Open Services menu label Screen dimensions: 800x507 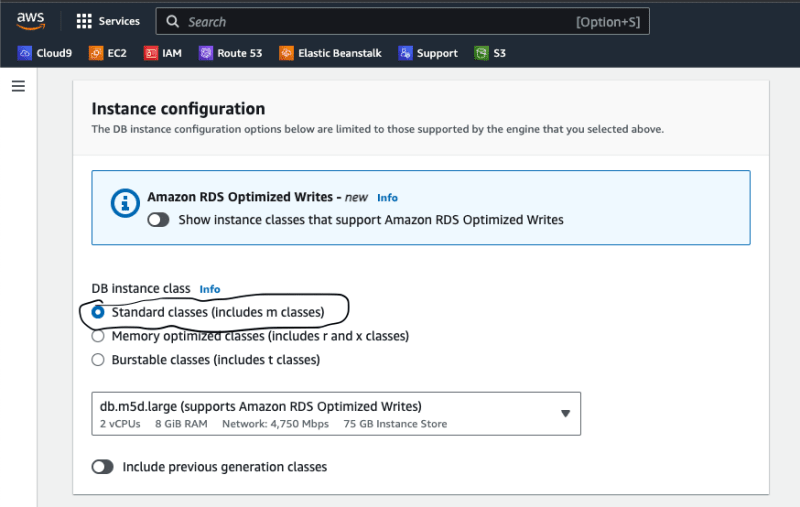pyautogui.click(x=119, y=21)
